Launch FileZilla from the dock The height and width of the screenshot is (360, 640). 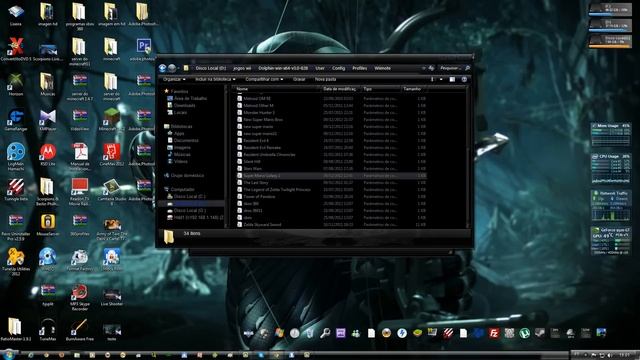tap(494, 333)
